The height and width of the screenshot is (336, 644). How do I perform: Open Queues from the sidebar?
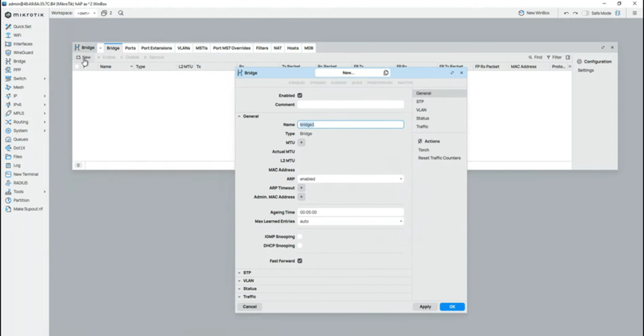(x=17, y=139)
